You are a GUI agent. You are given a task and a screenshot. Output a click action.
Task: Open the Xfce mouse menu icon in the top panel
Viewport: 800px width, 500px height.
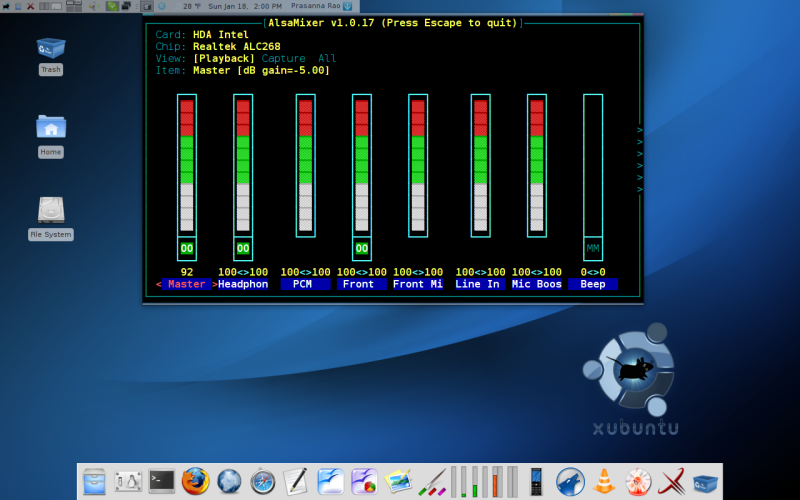(6, 7)
